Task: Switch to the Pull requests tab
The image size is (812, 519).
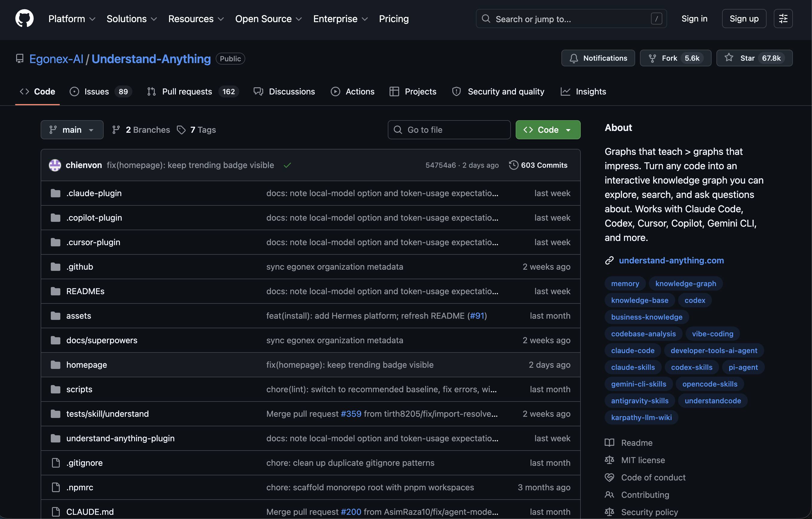Action: tap(193, 92)
